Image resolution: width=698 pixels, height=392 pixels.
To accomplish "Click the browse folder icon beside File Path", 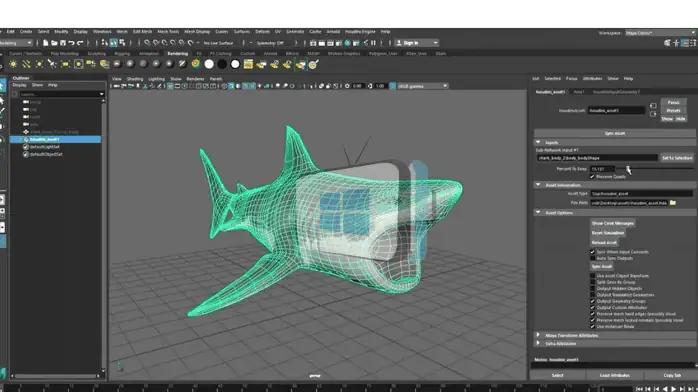I will click(x=673, y=203).
